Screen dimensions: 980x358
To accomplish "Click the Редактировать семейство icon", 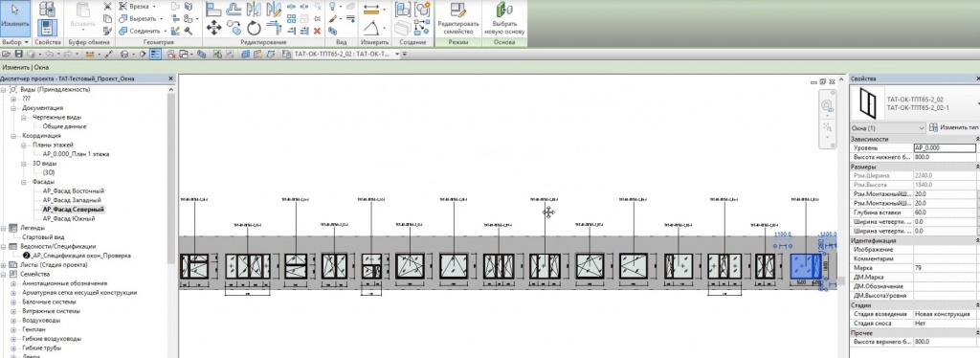I will pos(458,19).
